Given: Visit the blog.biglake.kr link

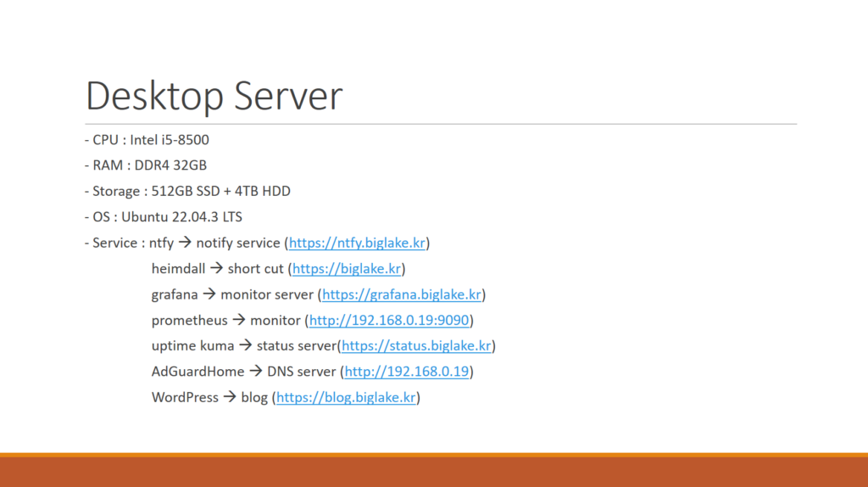Looking at the screenshot, I should point(346,397).
